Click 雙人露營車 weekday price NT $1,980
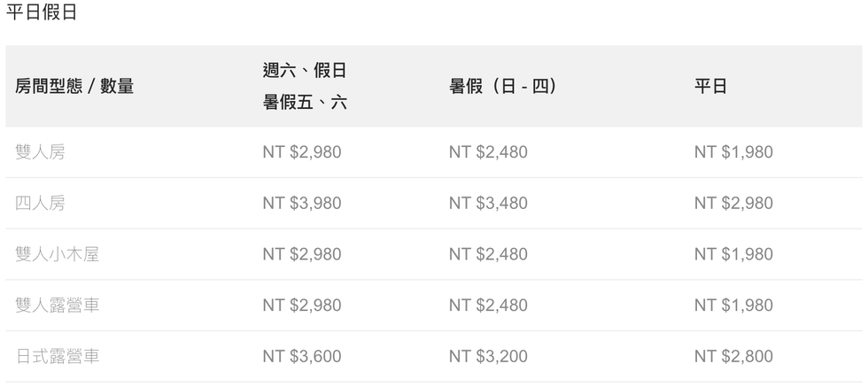The width and height of the screenshot is (868, 387). tap(733, 305)
